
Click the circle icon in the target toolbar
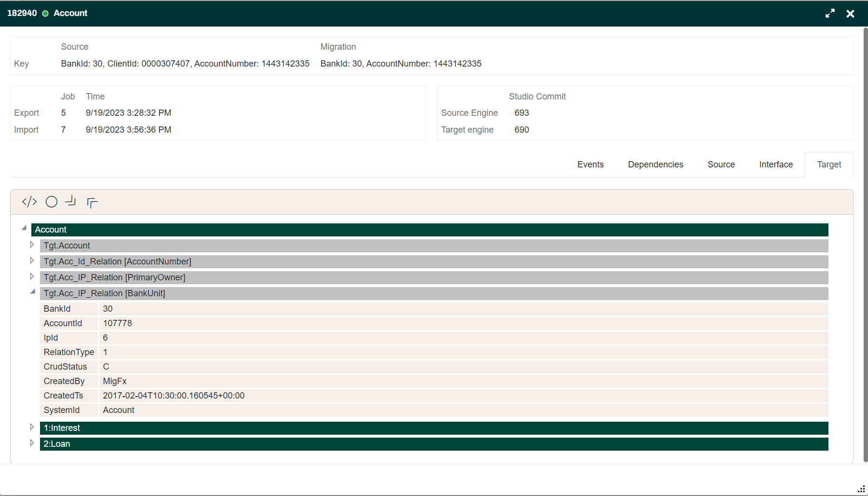[52, 202]
